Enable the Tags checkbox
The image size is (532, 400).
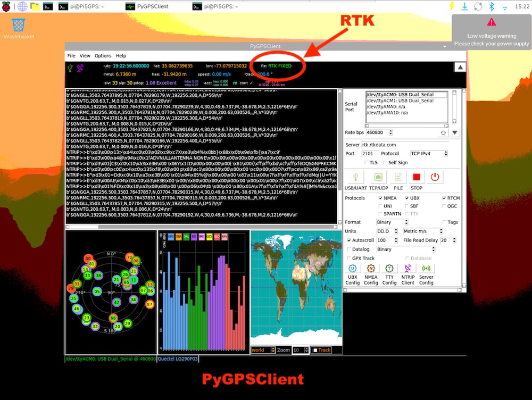click(x=444, y=222)
